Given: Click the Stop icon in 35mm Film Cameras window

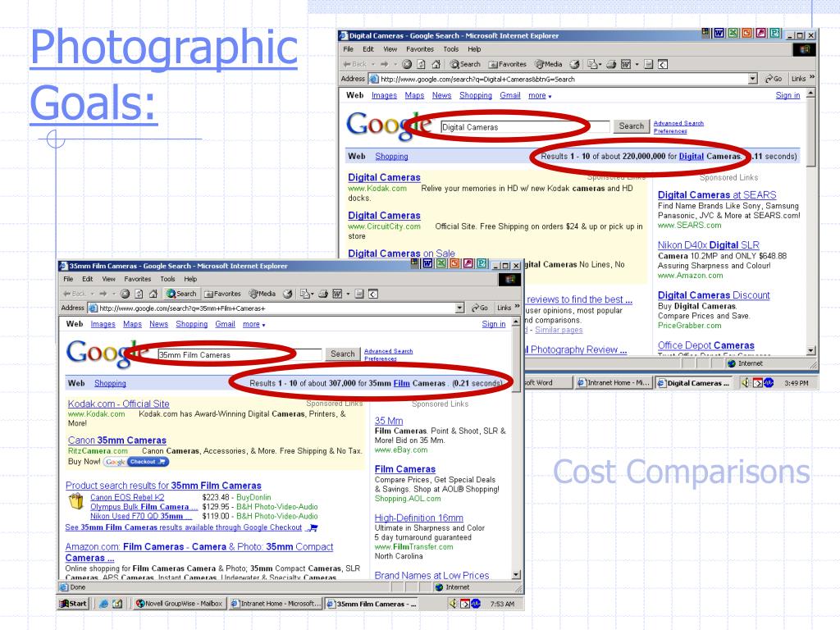Looking at the screenshot, I should tap(125, 294).
